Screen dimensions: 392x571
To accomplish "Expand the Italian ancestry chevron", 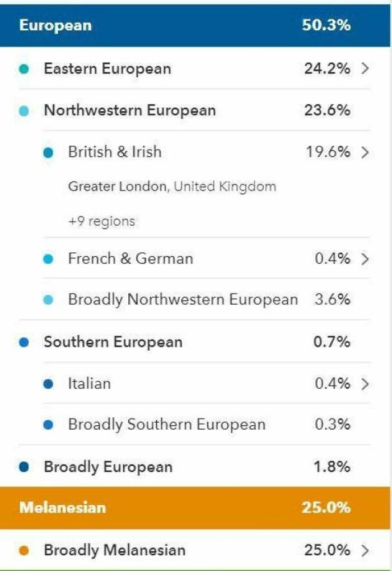I will coord(365,384).
